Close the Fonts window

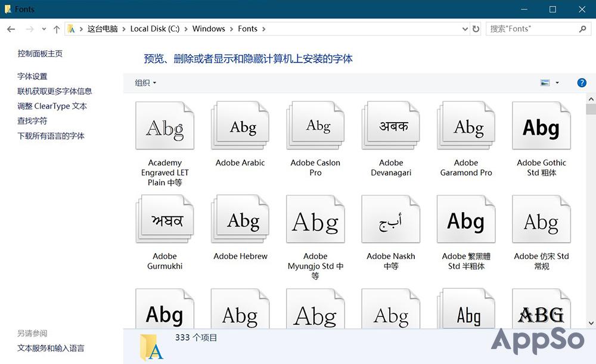tap(582, 9)
